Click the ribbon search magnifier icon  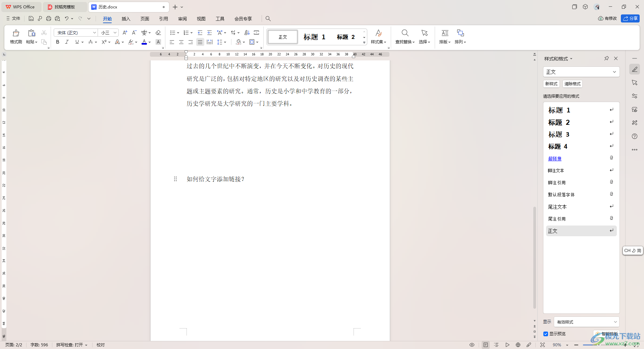click(268, 18)
